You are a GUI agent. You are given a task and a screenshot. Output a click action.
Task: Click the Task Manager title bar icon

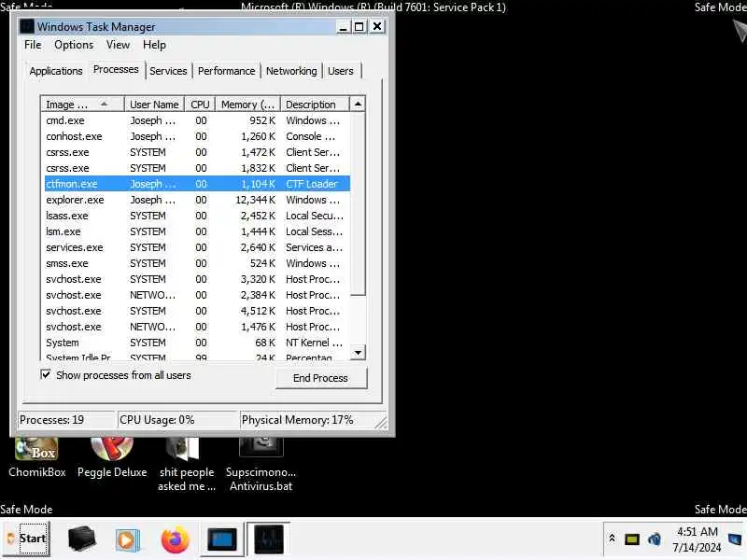point(27,27)
